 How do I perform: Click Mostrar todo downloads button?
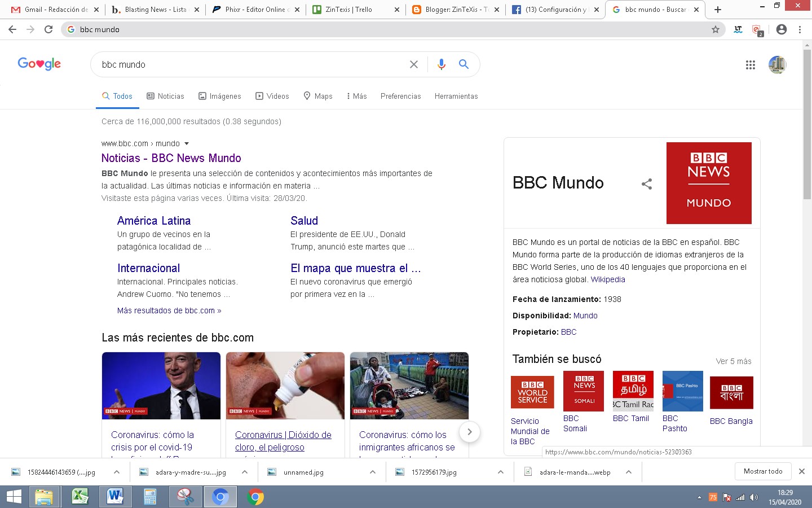pyautogui.click(x=763, y=471)
